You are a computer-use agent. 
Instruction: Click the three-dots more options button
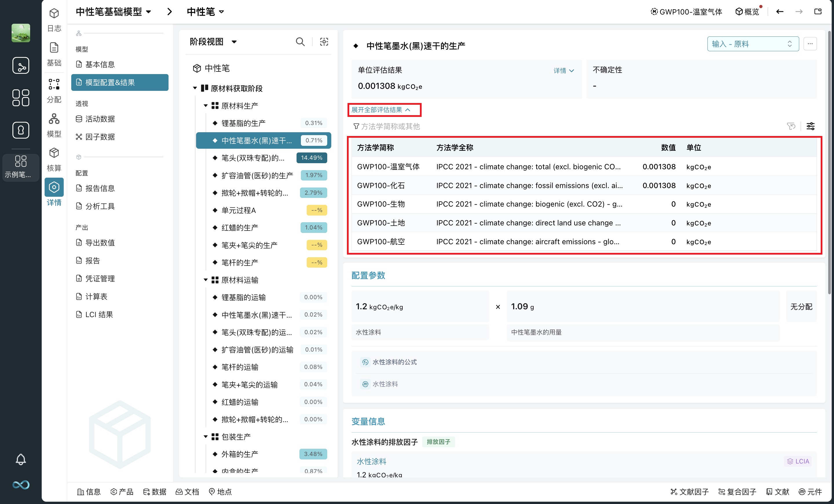point(810,44)
